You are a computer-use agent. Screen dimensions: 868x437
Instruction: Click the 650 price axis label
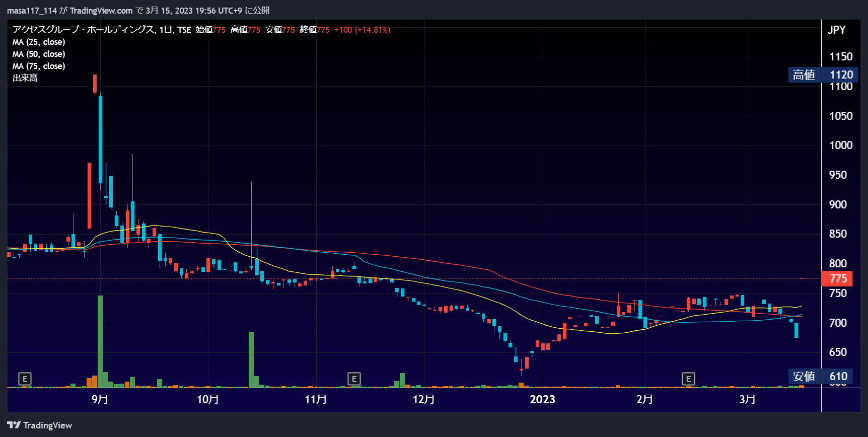[838, 352]
